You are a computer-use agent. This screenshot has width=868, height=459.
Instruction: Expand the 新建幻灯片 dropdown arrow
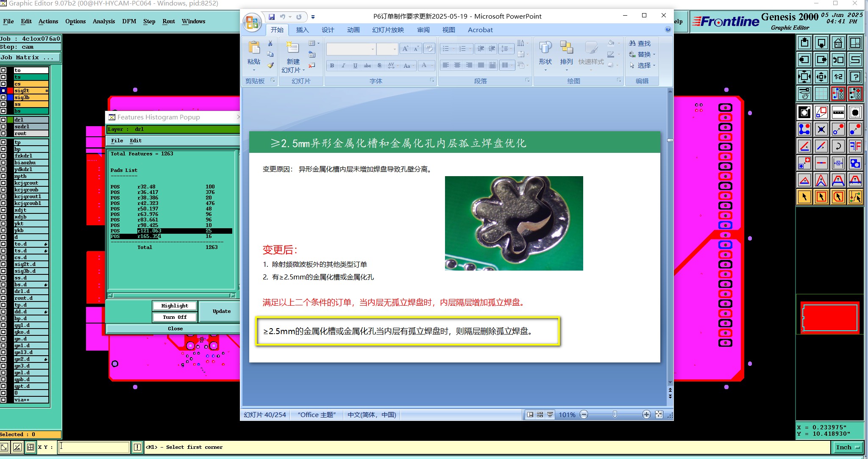303,70
